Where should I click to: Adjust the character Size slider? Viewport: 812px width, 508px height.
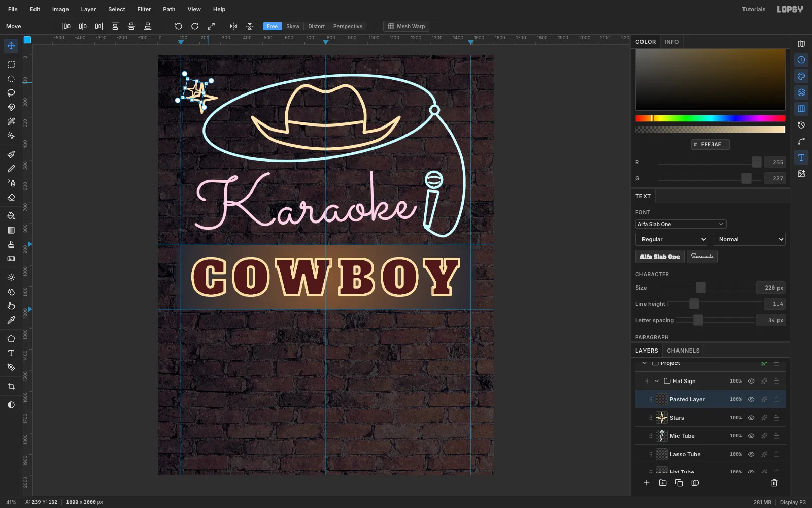(705, 288)
